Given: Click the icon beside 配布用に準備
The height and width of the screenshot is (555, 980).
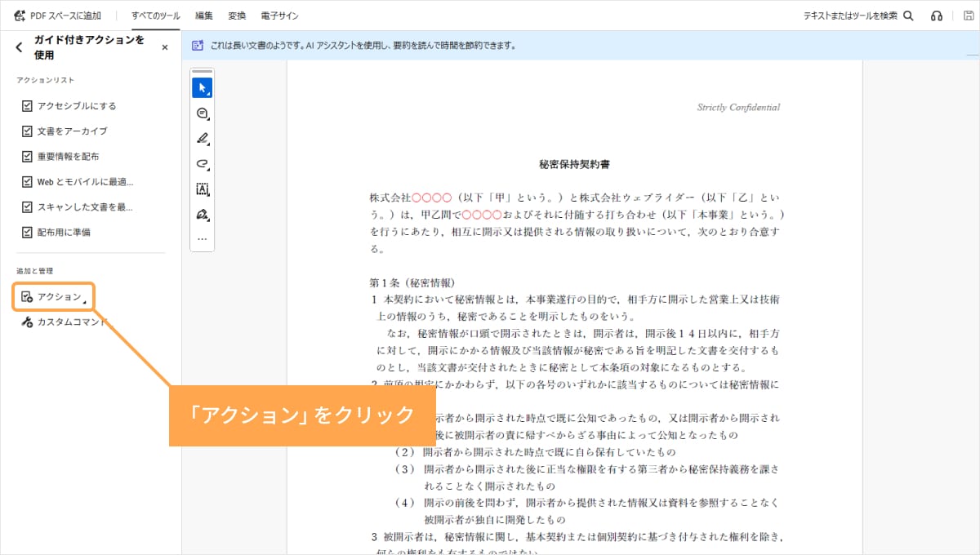Looking at the screenshot, I should pyautogui.click(x=27, y=233).
